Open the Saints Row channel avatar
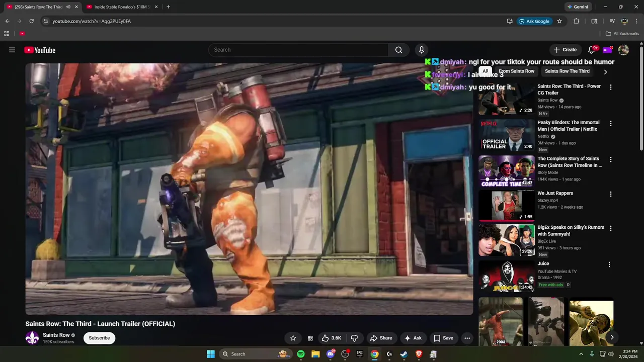 click(32, 338)
